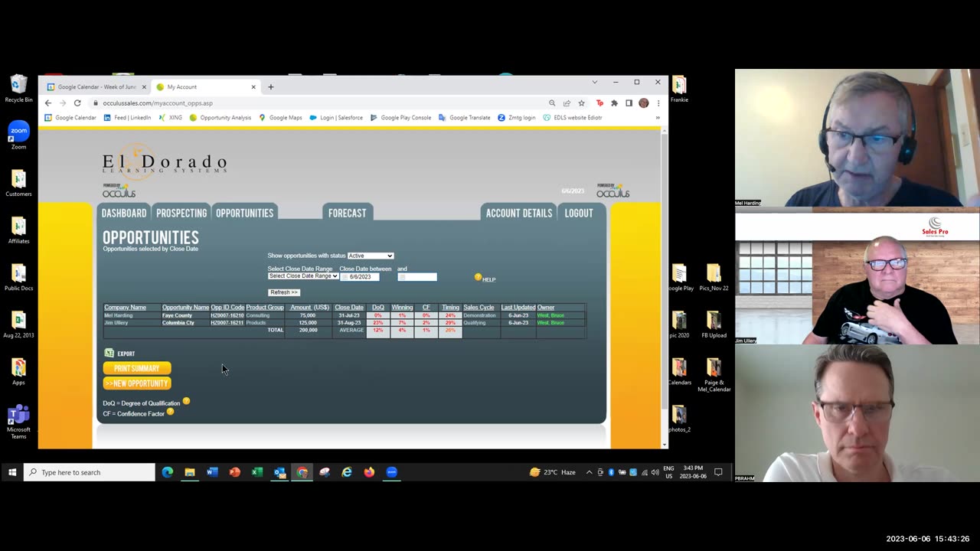The height and width of the screenshot is (551, 980).
Task: Click the browser back arrow
Action: 48,103
